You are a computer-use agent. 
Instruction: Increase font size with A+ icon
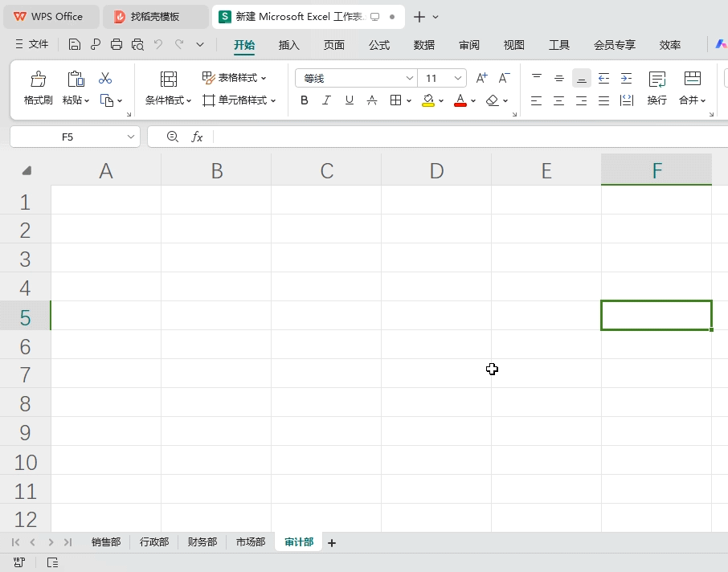click(481, 78)
